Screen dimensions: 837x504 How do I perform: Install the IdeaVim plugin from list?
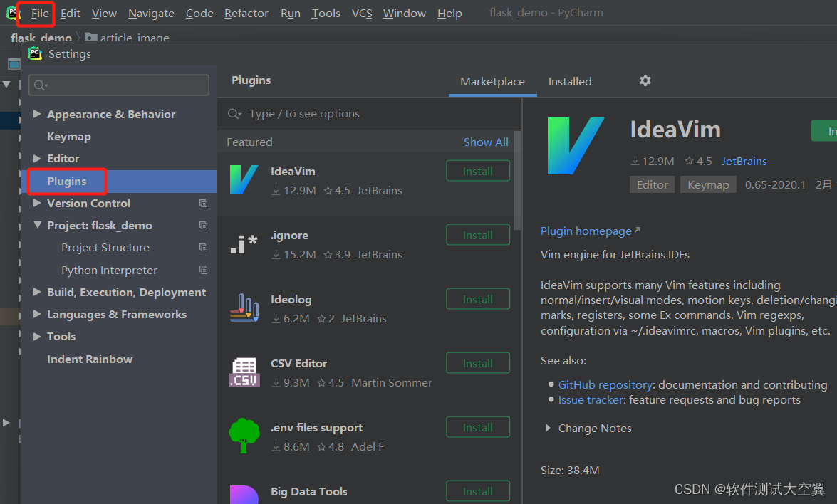(478, 171)
